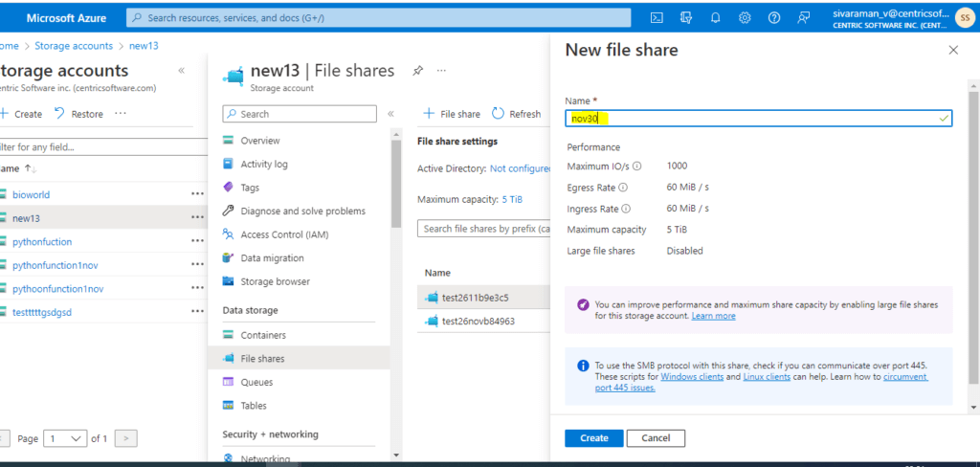The height and width of the screenshot is (467, 980).
Task: Open ellipsis menu for new13 account
Action: tap(197, 217)
